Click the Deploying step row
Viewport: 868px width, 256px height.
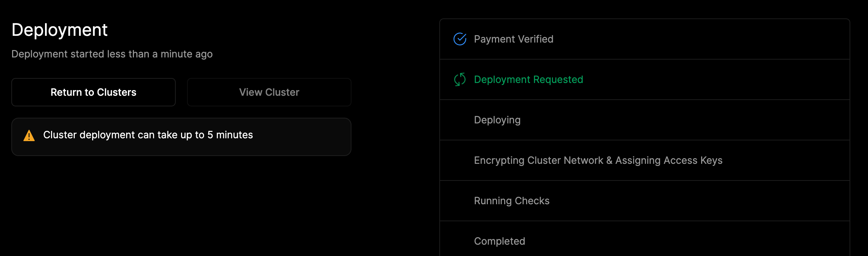click(645, 120)
